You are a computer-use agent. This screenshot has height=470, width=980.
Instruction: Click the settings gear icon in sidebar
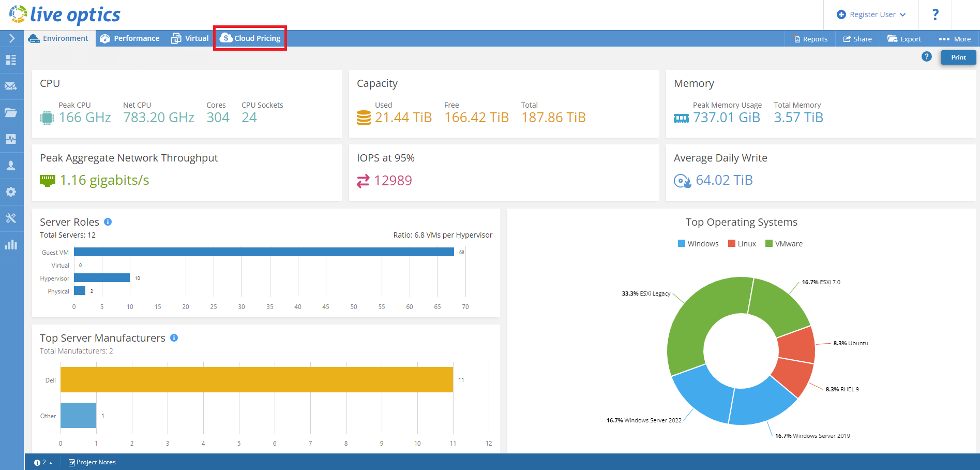pos(11,192)
